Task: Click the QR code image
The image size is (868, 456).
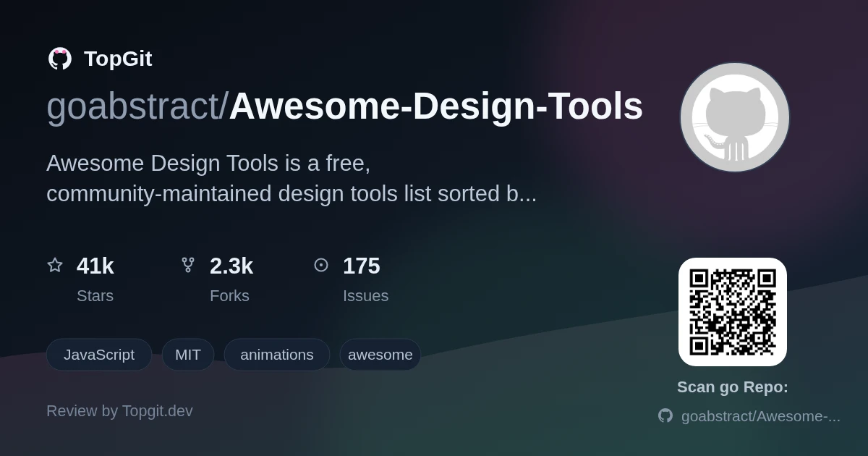Action: [x=733, y=312]
